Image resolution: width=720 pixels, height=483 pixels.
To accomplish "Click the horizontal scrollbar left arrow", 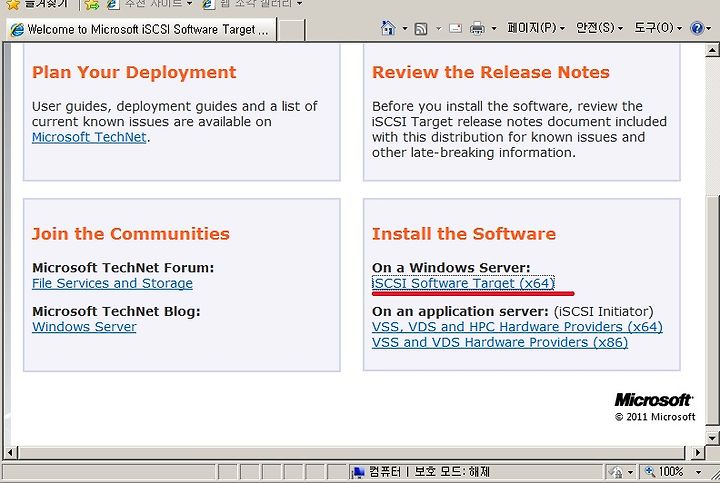I will [10, 452].
